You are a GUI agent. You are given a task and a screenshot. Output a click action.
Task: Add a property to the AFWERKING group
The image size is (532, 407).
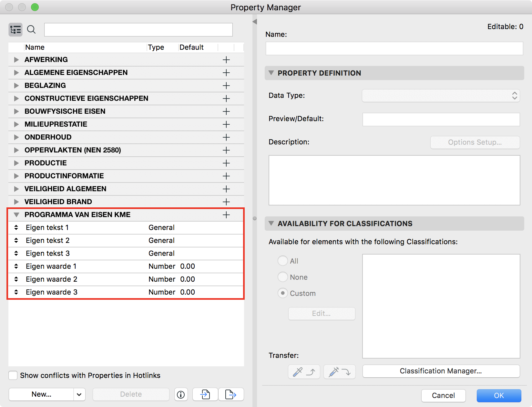[226, 60]
